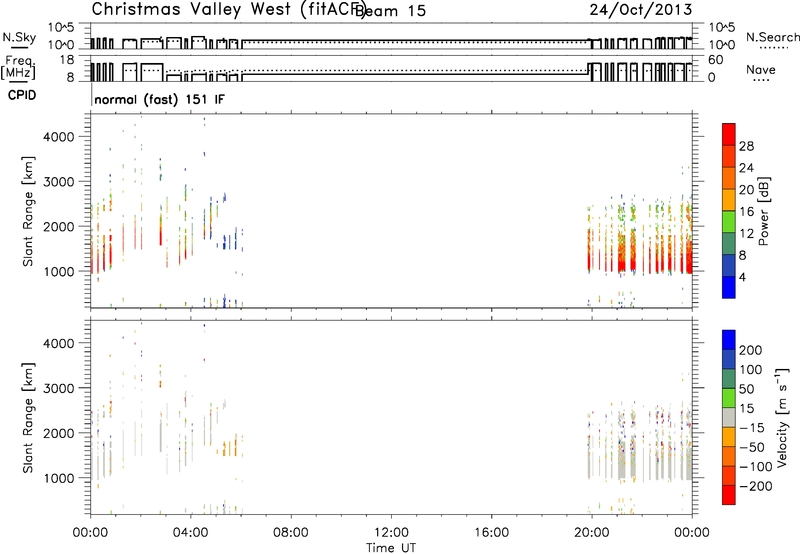The height and width of the screenshot is (554, 800).
Task: Click the left '10^5' noise axis tick
Action: coord(61,27)
